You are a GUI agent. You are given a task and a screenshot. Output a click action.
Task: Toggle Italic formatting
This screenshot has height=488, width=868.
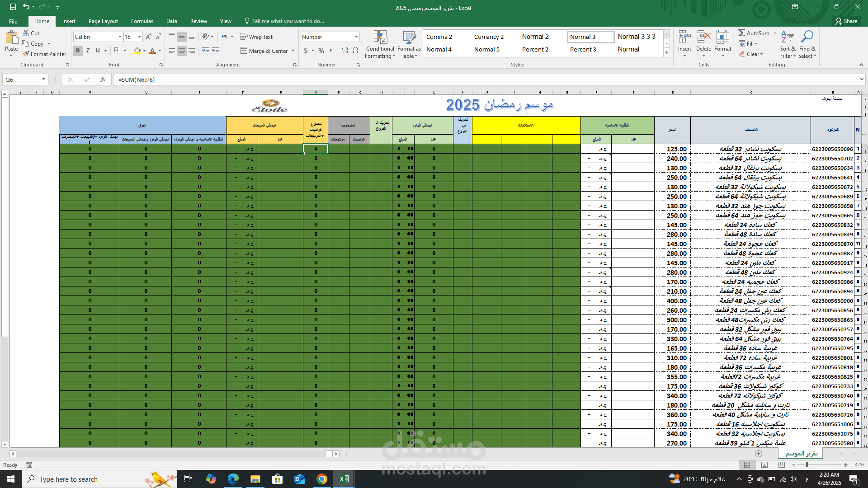pyautogui.click(x=88, y=51)
